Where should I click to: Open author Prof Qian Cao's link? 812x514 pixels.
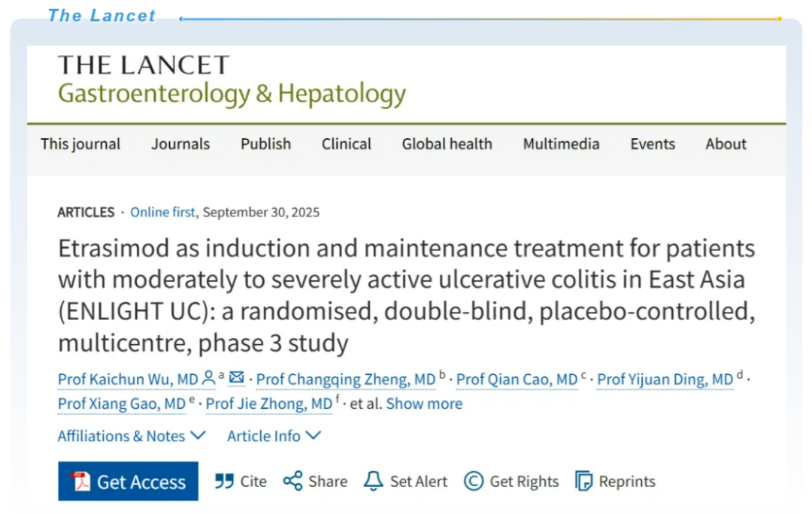click(517, 379)
